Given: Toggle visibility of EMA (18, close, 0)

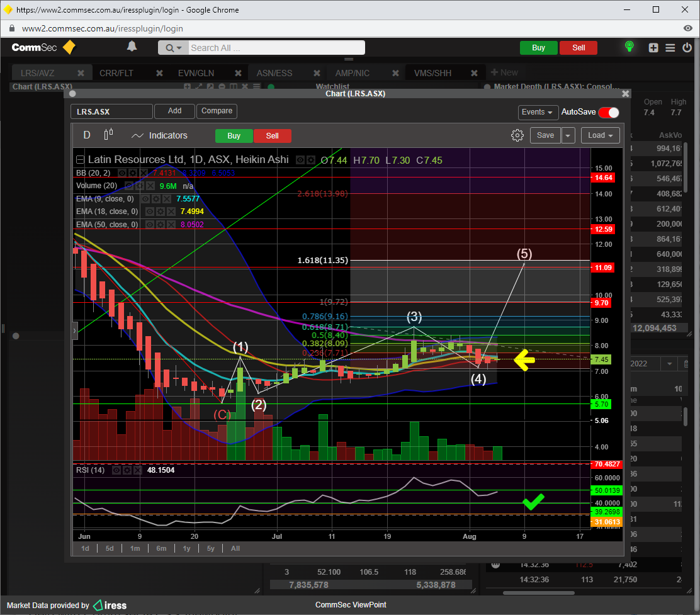Looking at the screenshot, I should coord(150,212).
